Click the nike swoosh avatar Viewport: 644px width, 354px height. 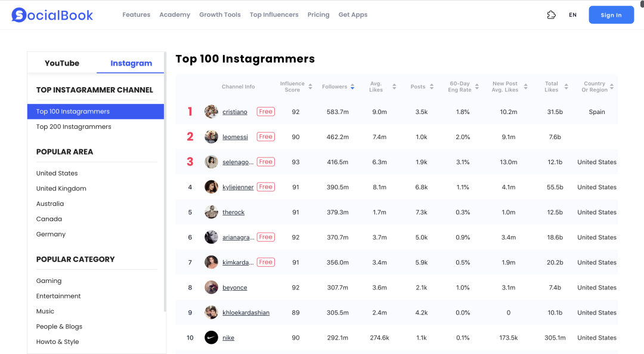211,337
